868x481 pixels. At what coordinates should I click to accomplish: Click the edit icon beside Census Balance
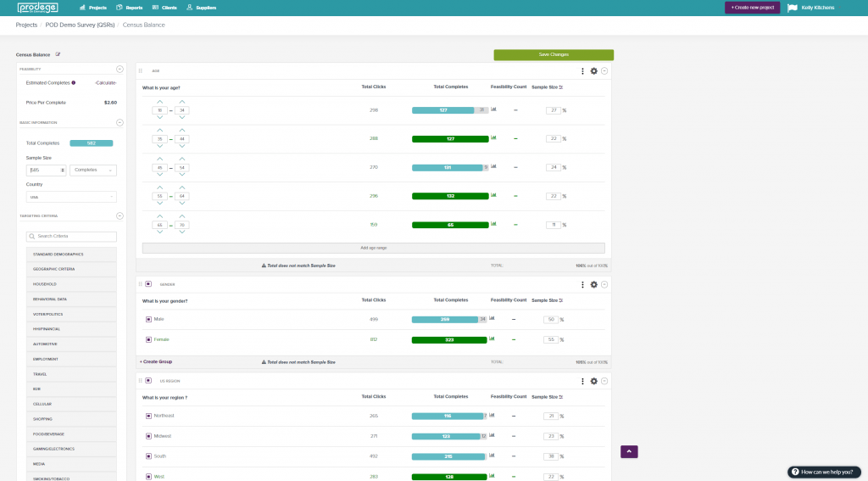[x=58, y=54]
